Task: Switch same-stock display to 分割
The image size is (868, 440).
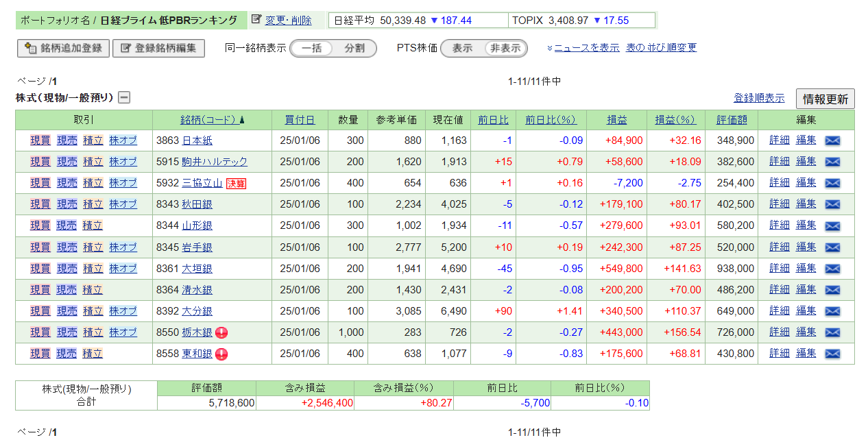Action: tap(354, 49)
